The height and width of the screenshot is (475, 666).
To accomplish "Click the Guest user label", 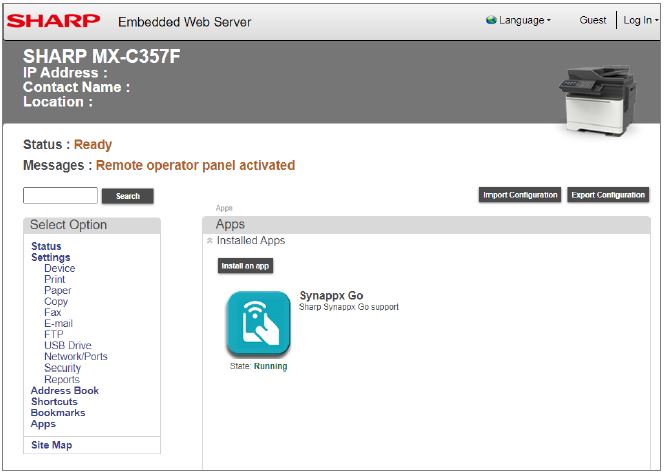I will pyautogui.click(x=593, y=20).
